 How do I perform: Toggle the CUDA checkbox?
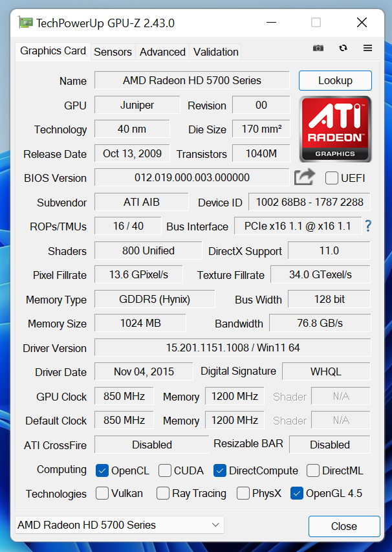tap(165, 470)
